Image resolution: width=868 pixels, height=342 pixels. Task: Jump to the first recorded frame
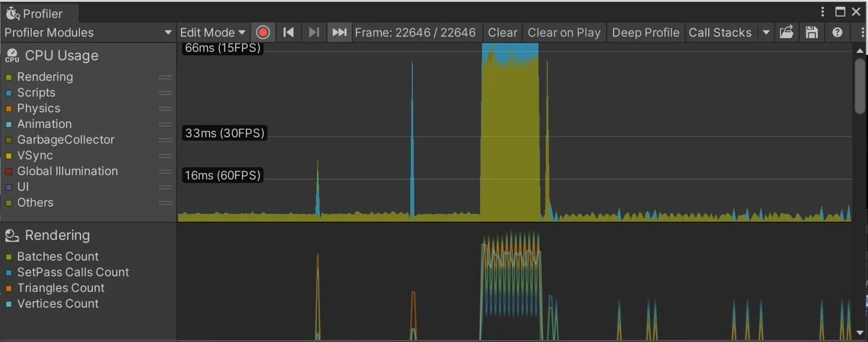(288, 32)
